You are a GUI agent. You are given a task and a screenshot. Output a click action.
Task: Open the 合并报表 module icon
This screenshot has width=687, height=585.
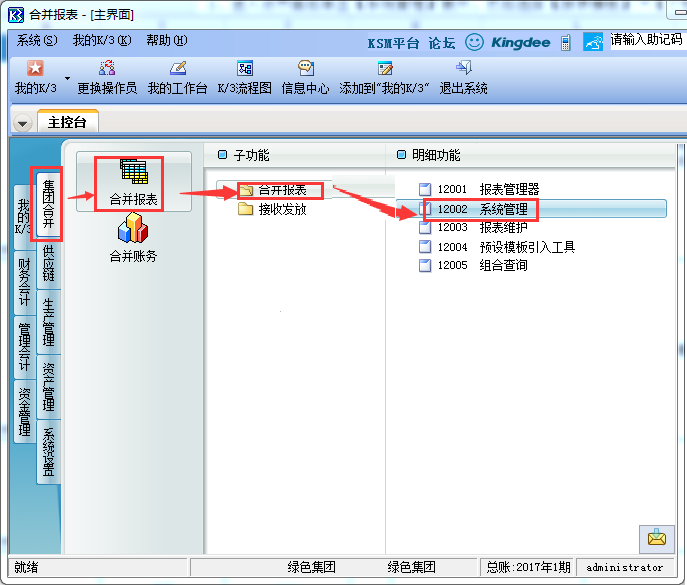tap(134, 182)
